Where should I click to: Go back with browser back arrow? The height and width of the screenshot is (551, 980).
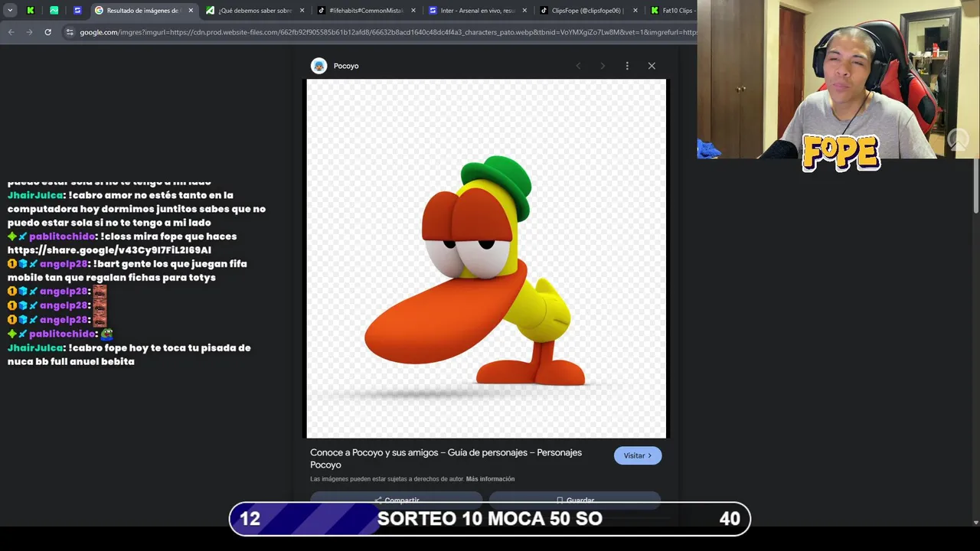pyautogui.click(x=11, y=32)
